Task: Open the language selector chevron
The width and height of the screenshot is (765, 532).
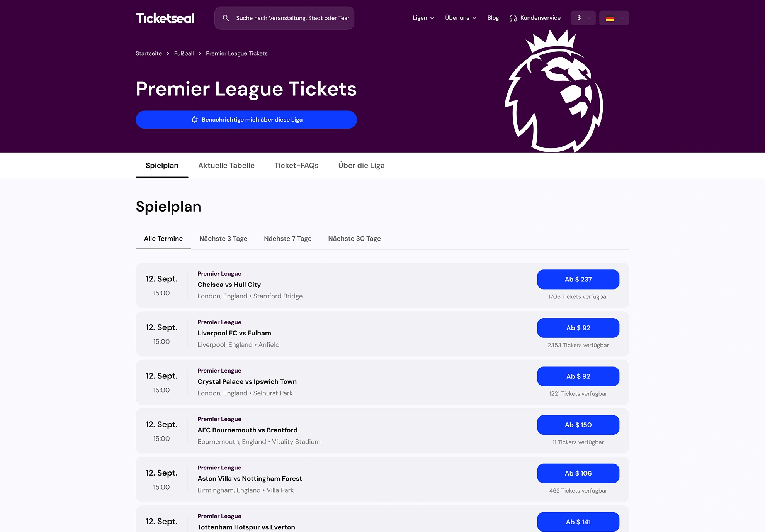Action: coord(622,18)
